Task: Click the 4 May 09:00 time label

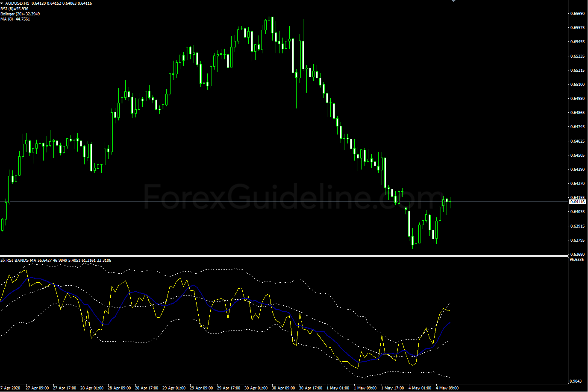Action: [x=447, y=388]
